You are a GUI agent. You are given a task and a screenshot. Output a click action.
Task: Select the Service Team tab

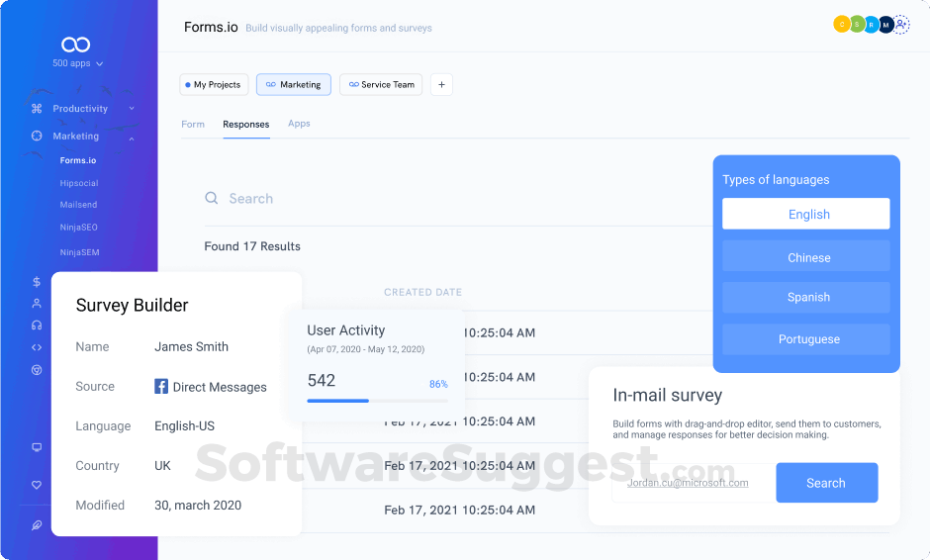[x=381, y=84]
